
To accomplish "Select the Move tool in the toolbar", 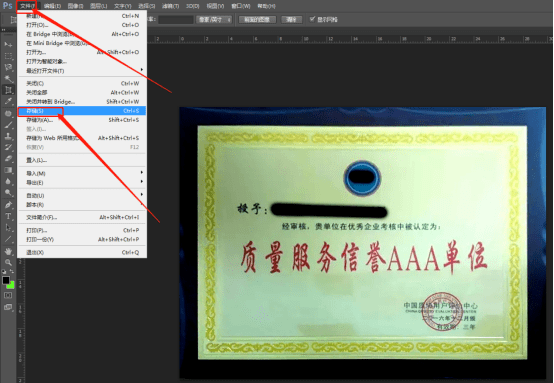I will point(8,44).
